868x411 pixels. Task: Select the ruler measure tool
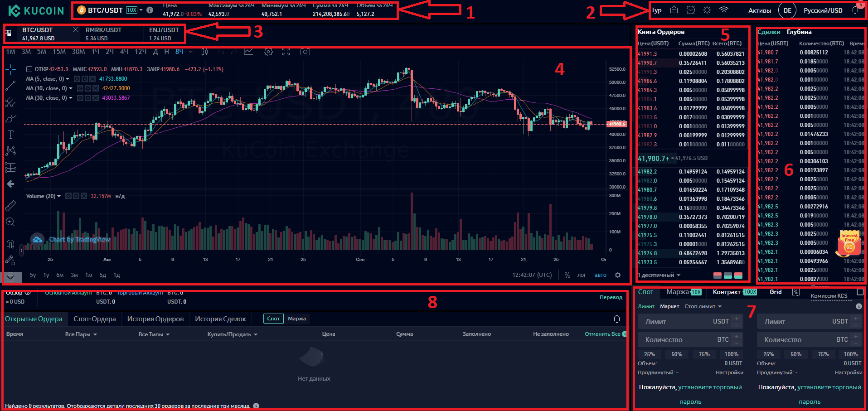pos(10,205)
